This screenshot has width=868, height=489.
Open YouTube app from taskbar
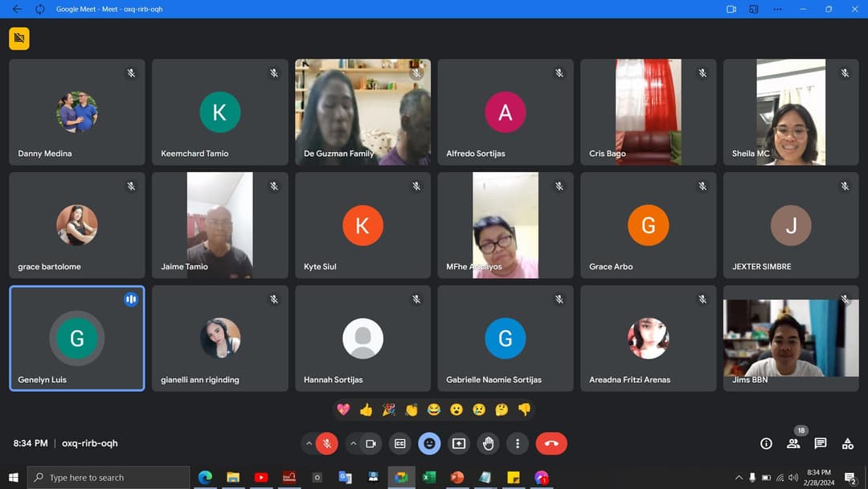(x=261, y=478)
